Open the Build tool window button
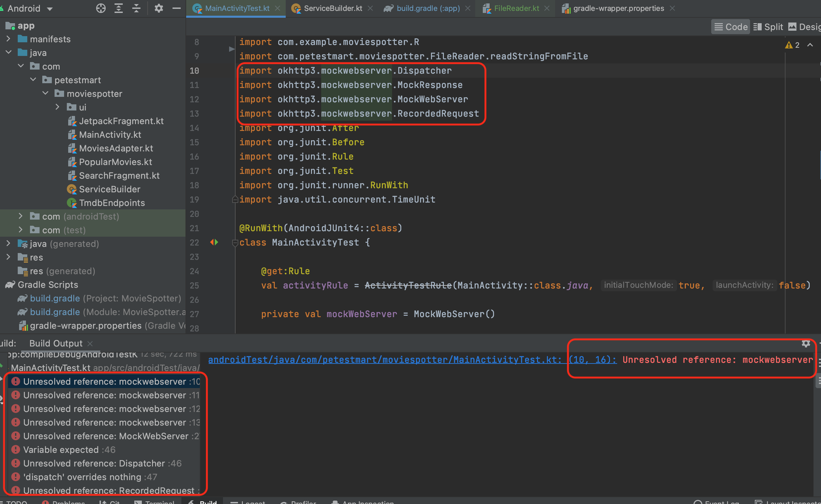Viewport: 821px width, 504px height. tap(203, 501)
